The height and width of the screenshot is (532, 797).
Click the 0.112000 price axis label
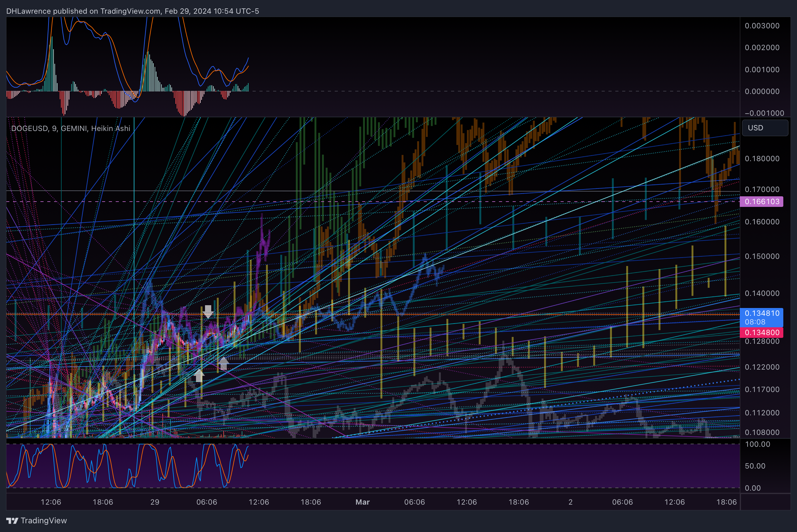pyautogui.click(x=762, y=413)
